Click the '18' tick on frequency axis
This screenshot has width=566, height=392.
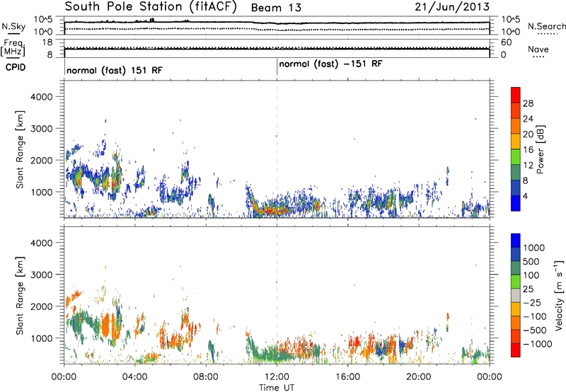[x=47, y=42]
